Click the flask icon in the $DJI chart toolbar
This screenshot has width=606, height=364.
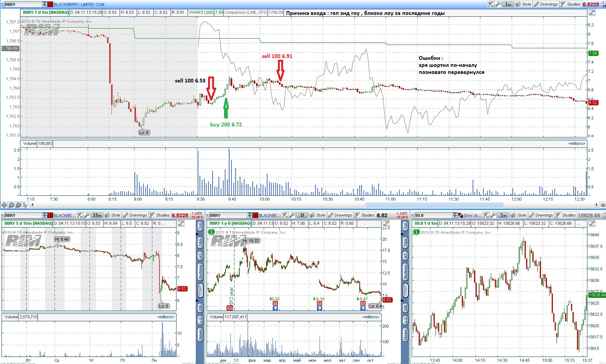[x=486, y=215]
